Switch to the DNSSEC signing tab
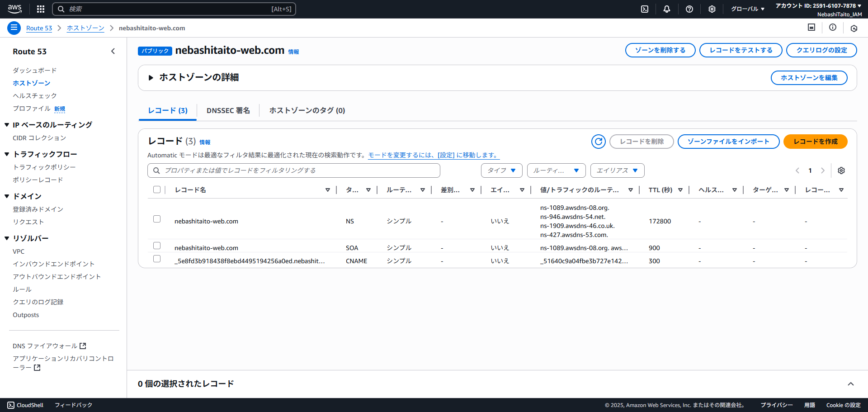The image size is (868, 412). click(228, 110)
